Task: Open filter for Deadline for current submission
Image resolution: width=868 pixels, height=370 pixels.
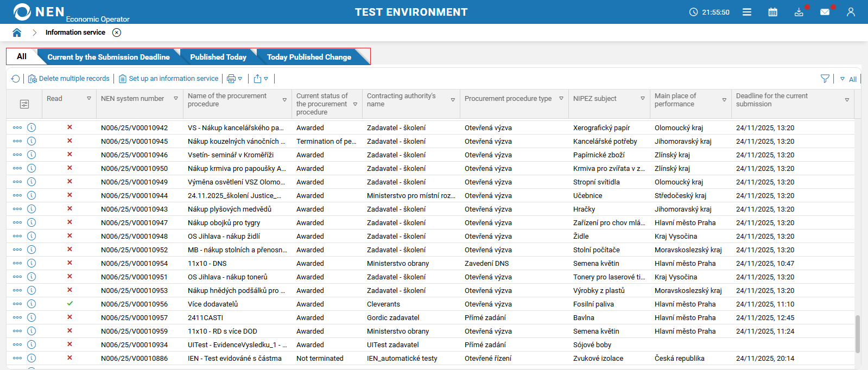Action: (847, 100)
